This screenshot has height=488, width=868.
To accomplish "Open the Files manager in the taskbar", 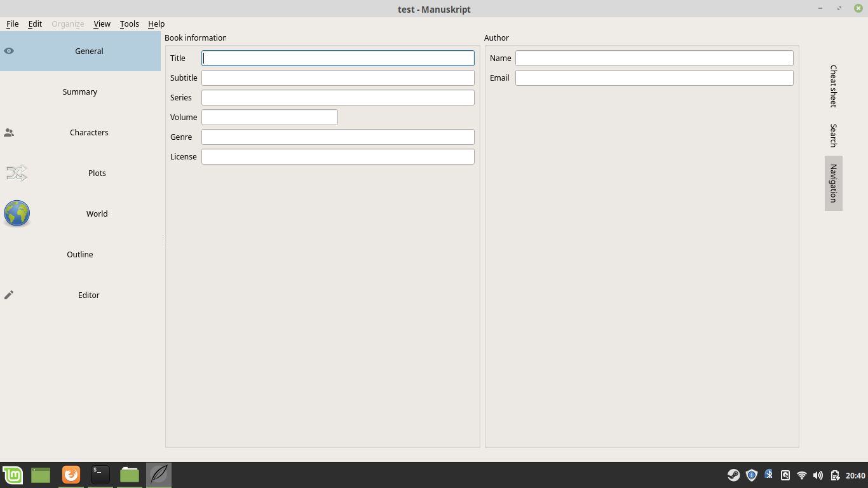I will [x=130, y=475].
